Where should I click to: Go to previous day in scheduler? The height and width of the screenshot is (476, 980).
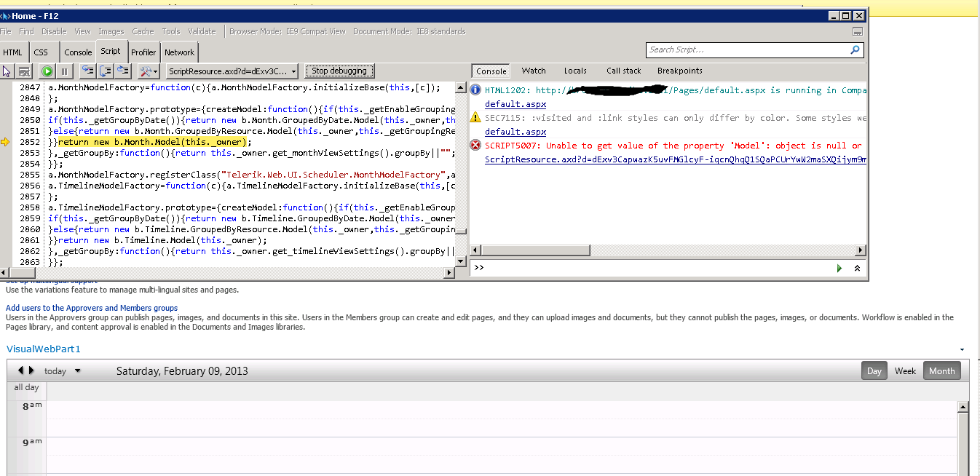20,370
